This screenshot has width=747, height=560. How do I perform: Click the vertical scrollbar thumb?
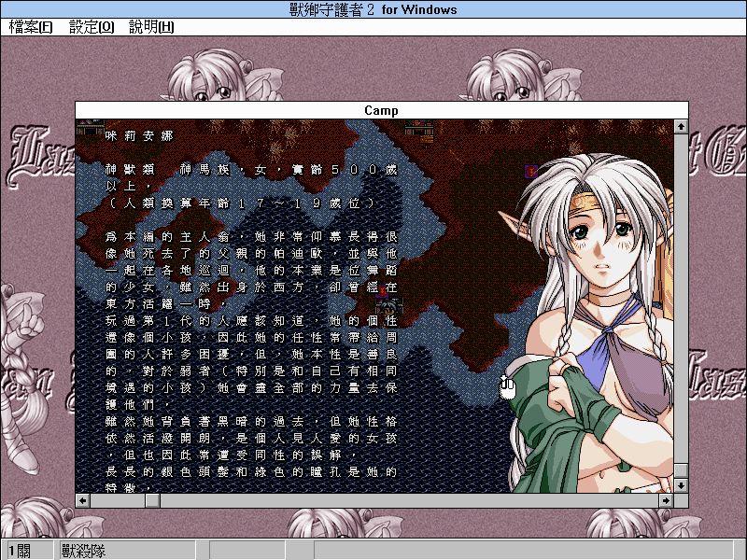681,470
